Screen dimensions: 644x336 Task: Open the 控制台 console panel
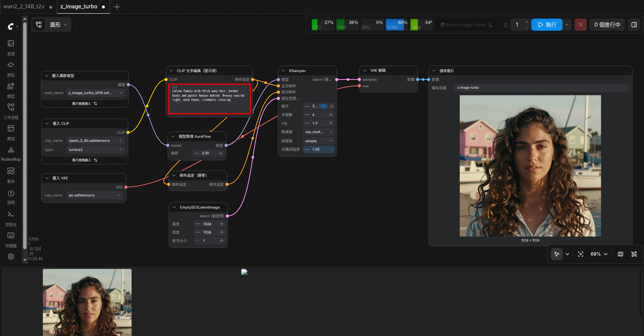tap(11, 218)
